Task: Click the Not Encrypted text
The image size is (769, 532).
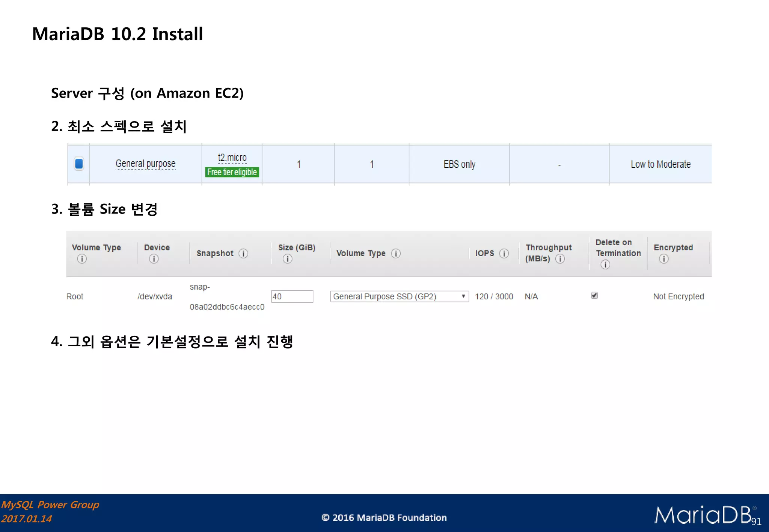Action: pos(679,296)
